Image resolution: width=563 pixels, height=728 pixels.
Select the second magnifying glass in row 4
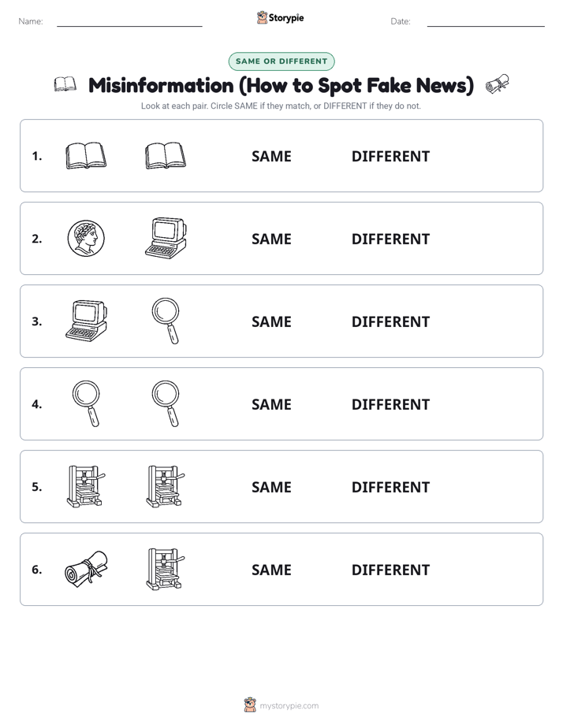click(x=166, y=403)
